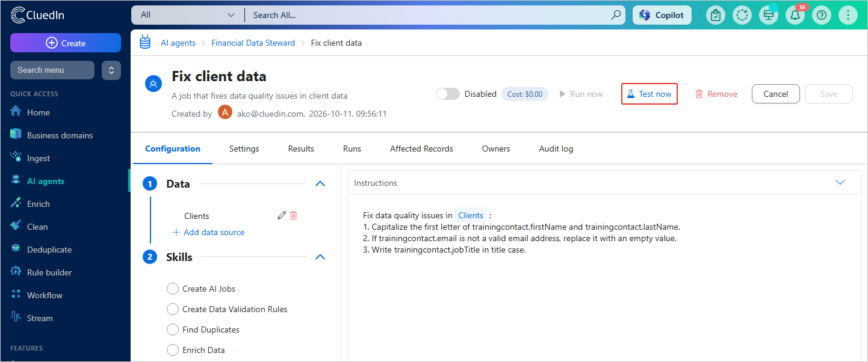This screenshot has width=868, height=362.
Task: Edit the Clients data source pencil icon
Action: [x=282, y=215]
